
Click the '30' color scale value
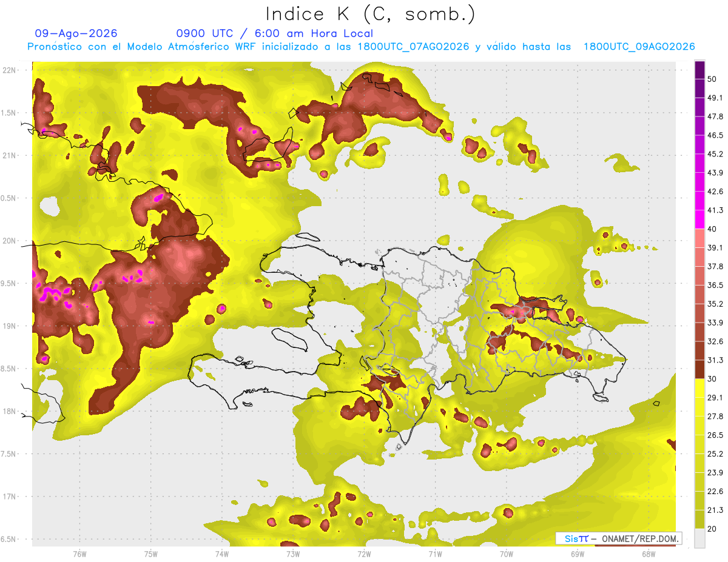click(713, 379)
